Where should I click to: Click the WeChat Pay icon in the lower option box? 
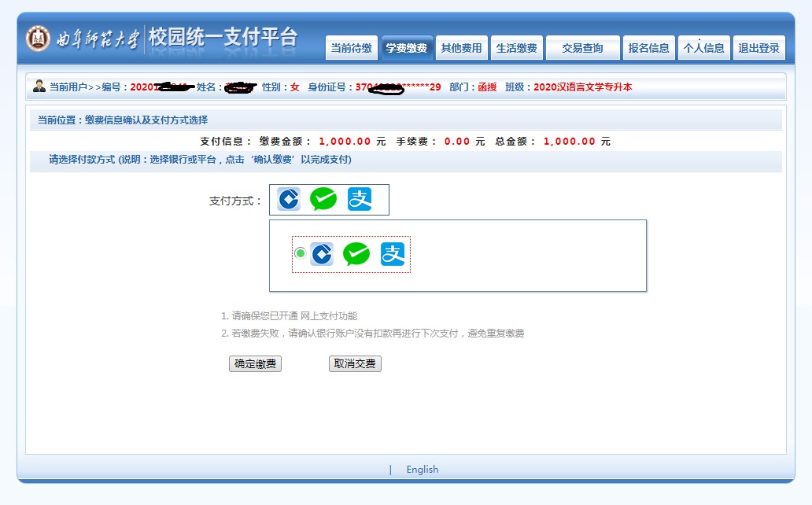(x=356, y=254)
